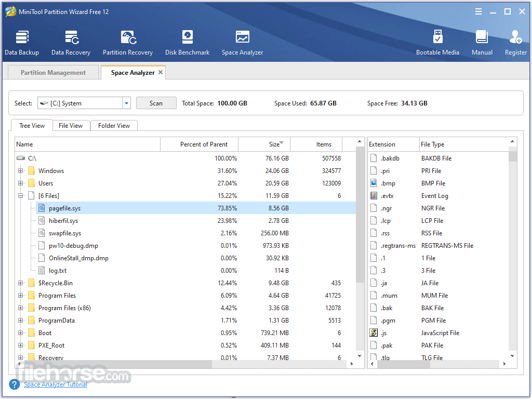Create Bootable Media
The width and height of the screenshot is (532, 399).
pyautogui.click(x=437, y=43)
